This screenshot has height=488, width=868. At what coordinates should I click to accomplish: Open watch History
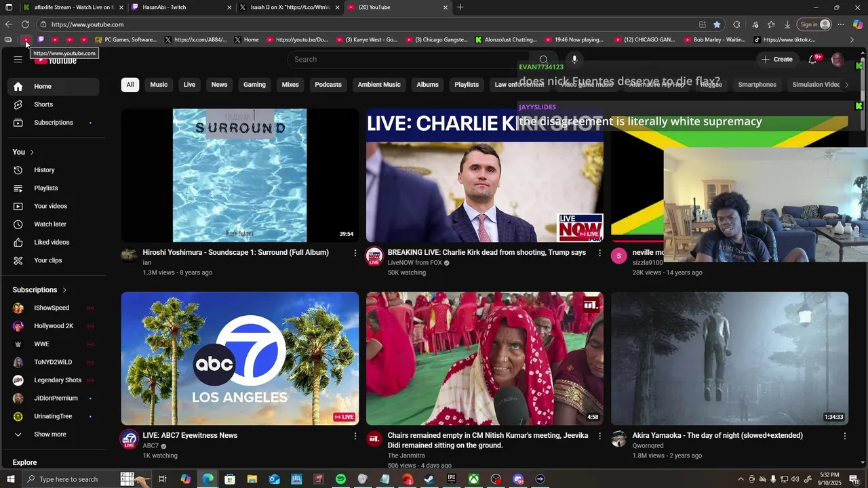click(x=54, y=170)
